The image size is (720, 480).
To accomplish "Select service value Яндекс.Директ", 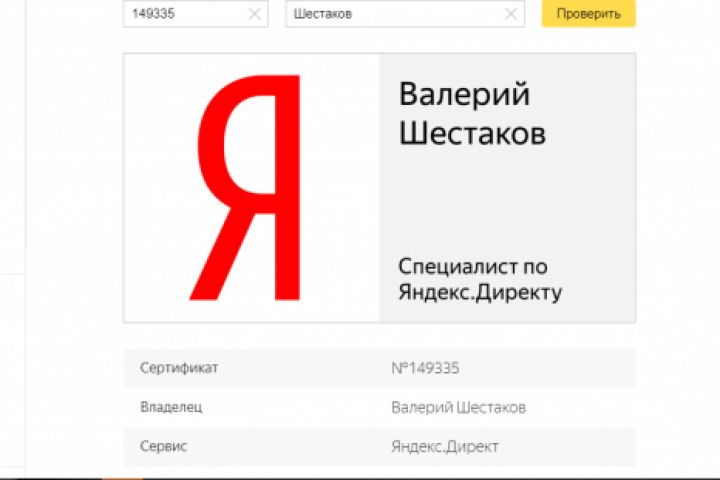I will (444, 446).
